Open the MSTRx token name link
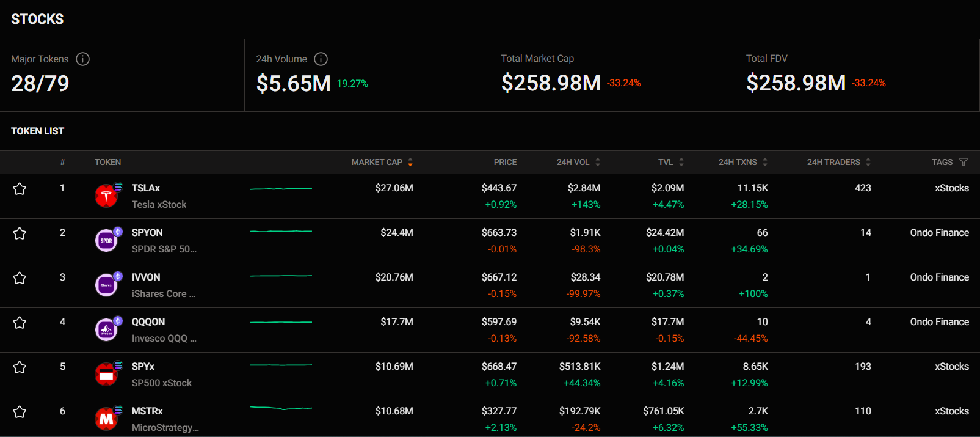 pos(147,411)
